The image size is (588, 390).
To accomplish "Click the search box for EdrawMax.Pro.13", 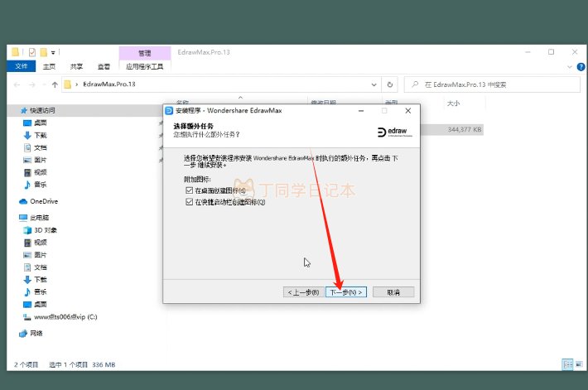I will coord(492,84).
